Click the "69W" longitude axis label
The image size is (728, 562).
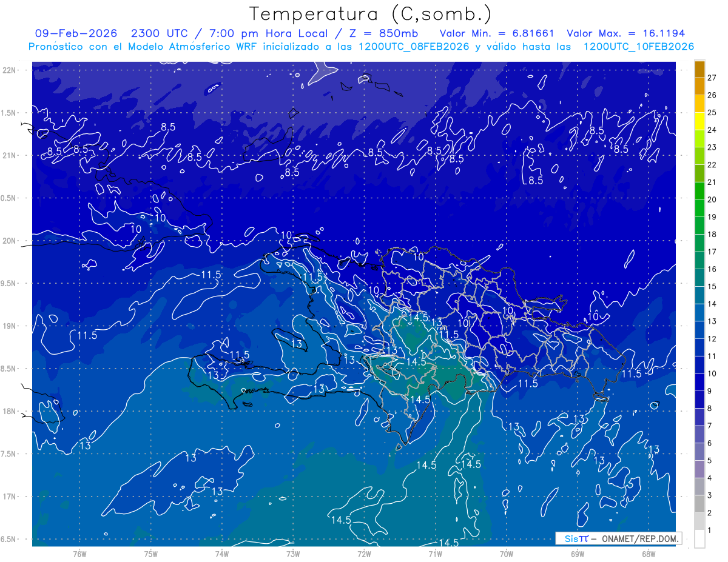pyautogui.click(x=578, y=554)
